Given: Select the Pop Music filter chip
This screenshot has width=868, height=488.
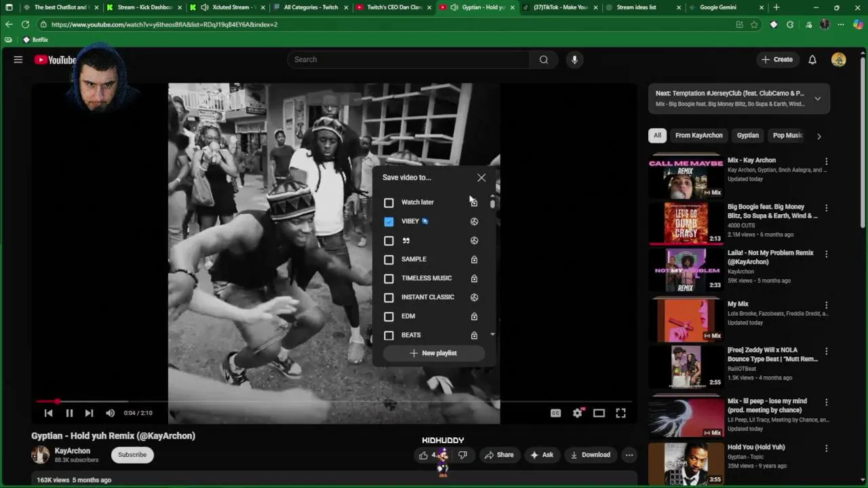Looking at the screenshot, I should tap(787, 136).
